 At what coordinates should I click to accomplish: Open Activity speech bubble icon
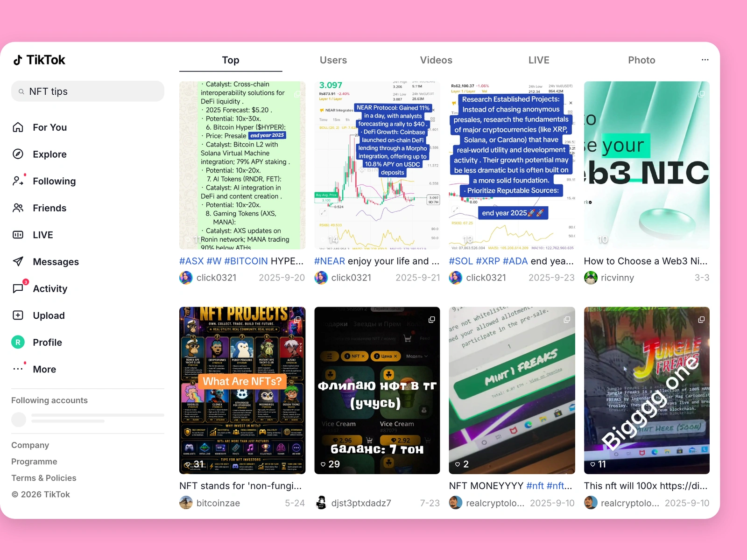[x=18, y=288]
